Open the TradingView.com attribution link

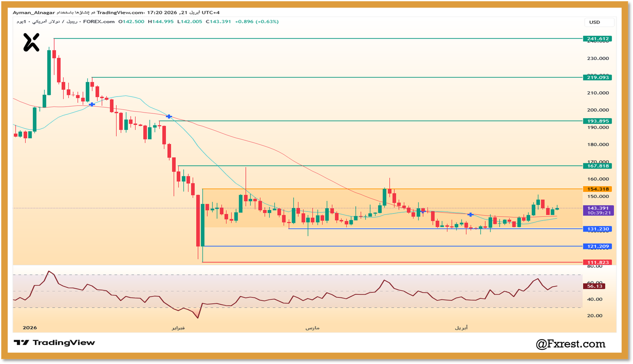(x=119, y=12)
